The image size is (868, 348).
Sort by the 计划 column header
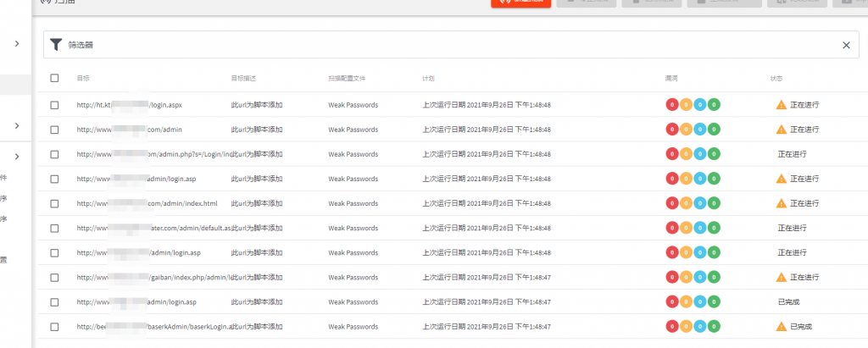pyautogui.click(x=428, y=79)
